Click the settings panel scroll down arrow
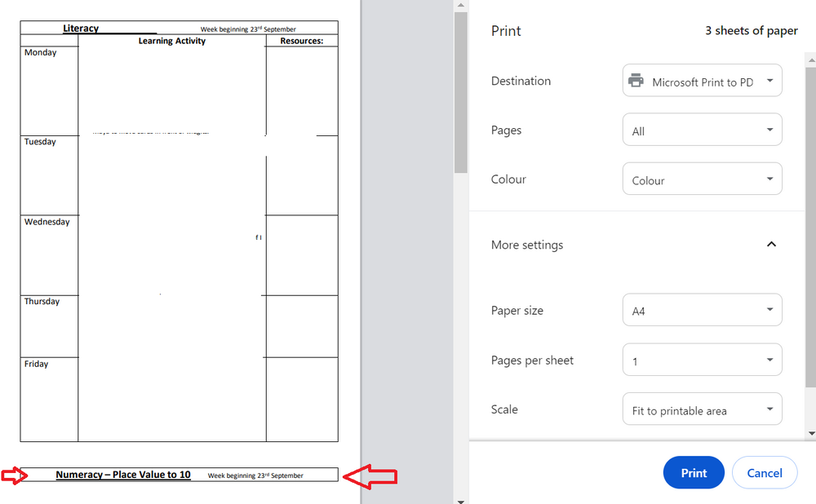The width and height of the screenshot is (816, 504). [x=811, y=433]
